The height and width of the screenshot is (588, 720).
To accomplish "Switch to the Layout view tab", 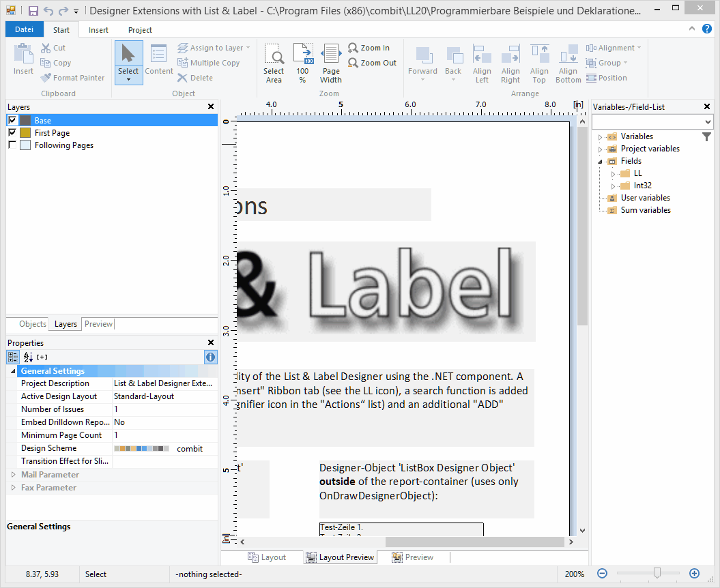I will point(267,557).
